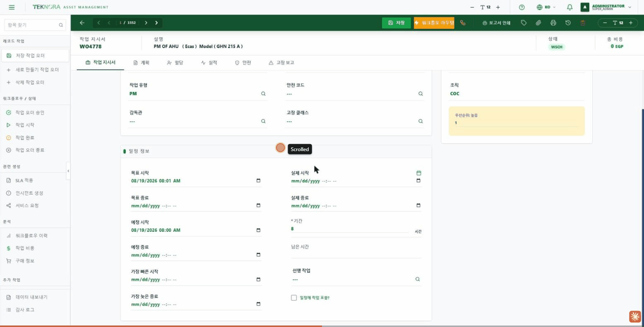Click 데이터 내보내기 in sidebar
Viewport: 644px width, 327px height.
pos(35,297)
